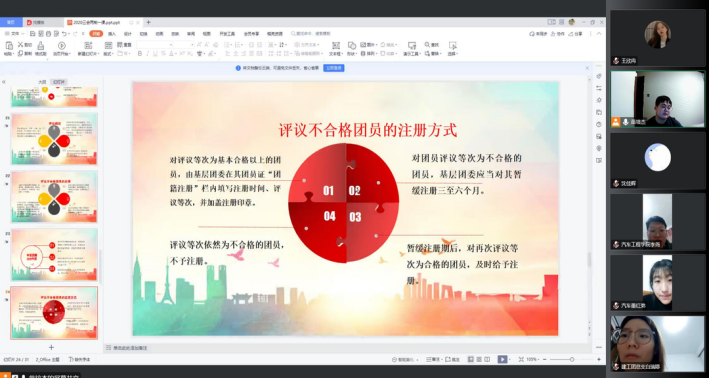
Task: Adjust the zoom slider in status bar
Action: [572, 359]
